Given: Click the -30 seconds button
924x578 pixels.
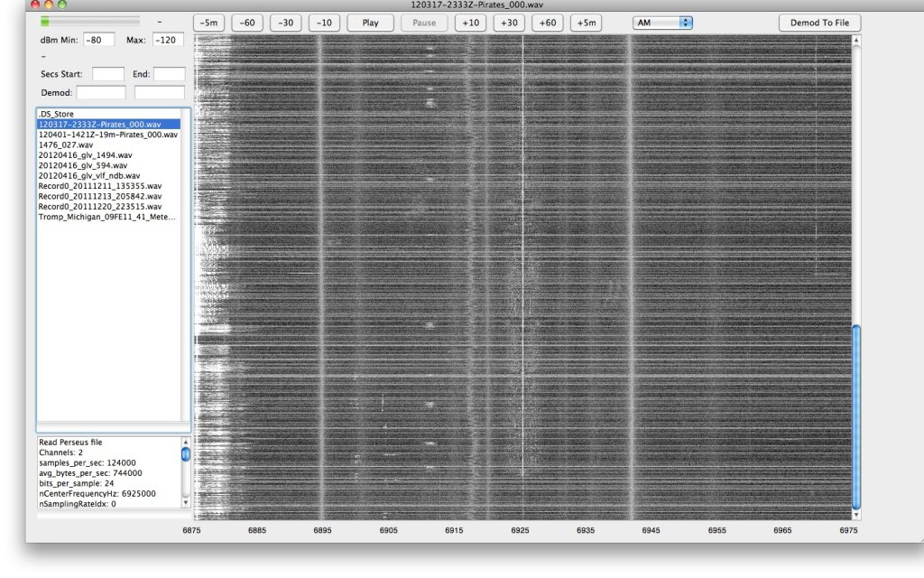Looking at the screenshot, I should pos(286,23).
